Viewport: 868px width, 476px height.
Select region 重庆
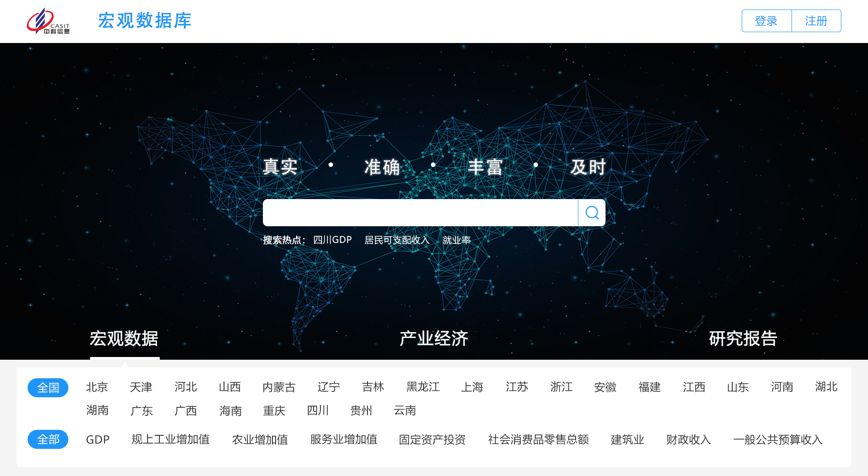(274, 411)
